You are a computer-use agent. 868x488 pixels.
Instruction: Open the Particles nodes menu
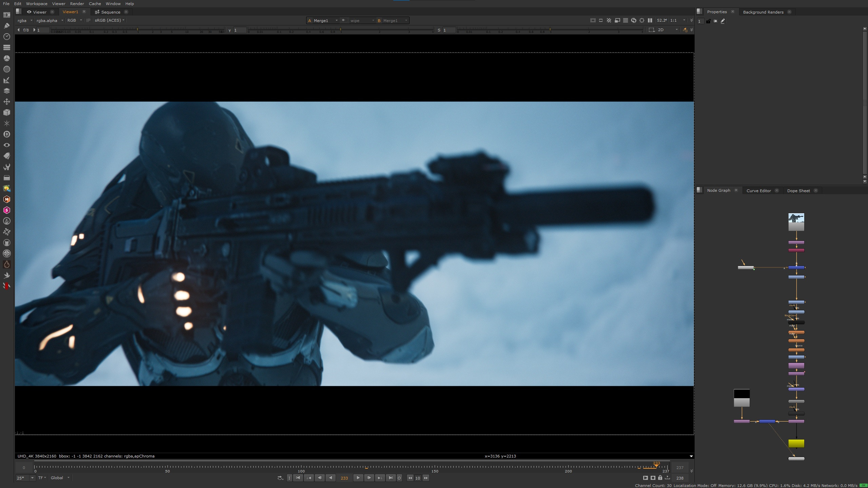(6, 123)
